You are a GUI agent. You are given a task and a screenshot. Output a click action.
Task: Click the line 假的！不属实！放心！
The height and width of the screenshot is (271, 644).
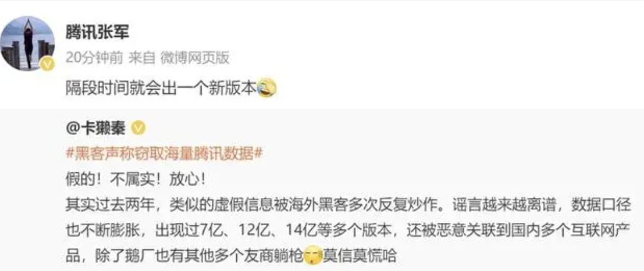(135, 179)
